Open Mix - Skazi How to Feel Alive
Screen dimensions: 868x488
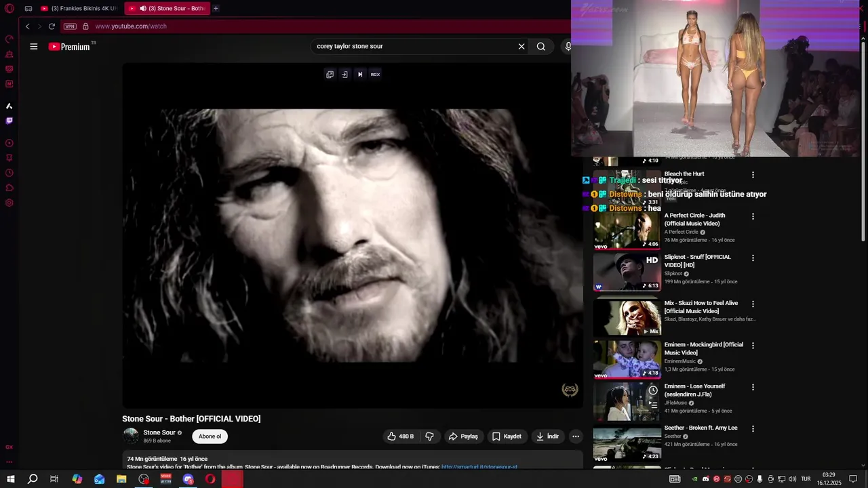coord(701,307)
